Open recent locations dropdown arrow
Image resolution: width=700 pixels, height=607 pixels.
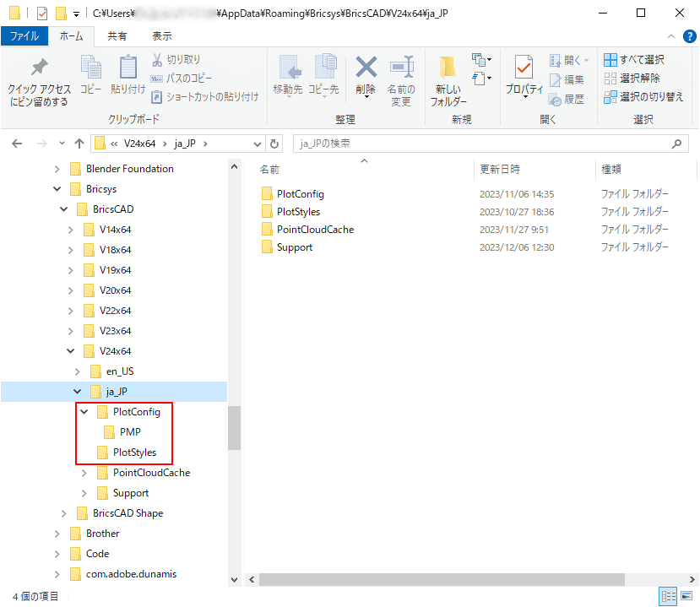(62, 144)
